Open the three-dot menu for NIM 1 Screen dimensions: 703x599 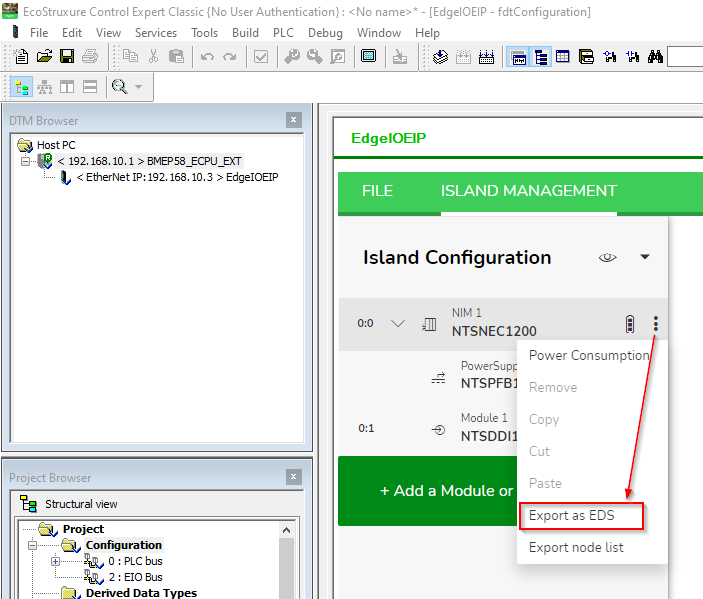[656, 323]
